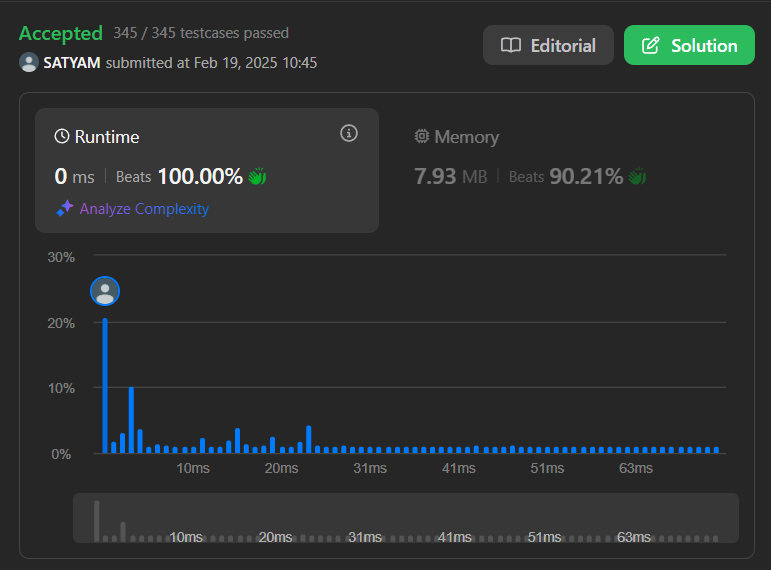Click the clapping hands icon beside 100.00%

point(257,177)
